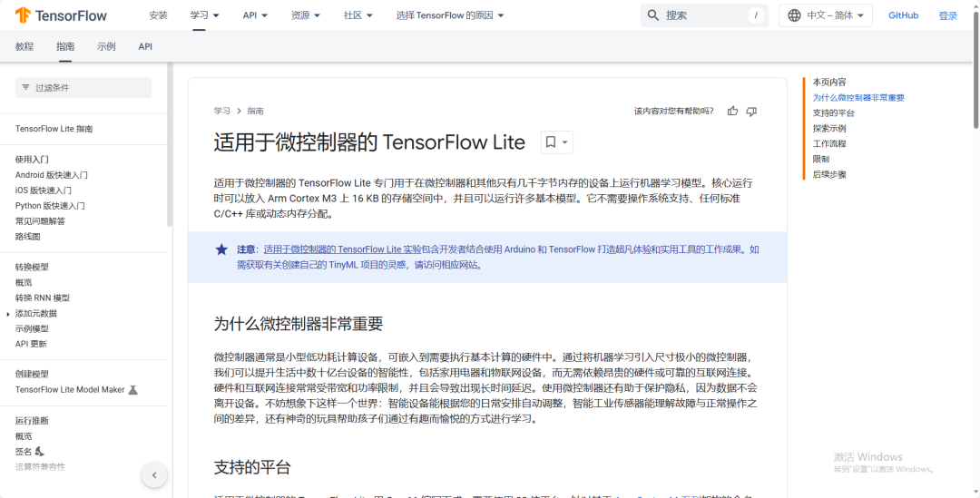980x498 pixels.
Task: Click the bookmark icon beside page title
Action: pyautogui.click(x=551, y=142)
